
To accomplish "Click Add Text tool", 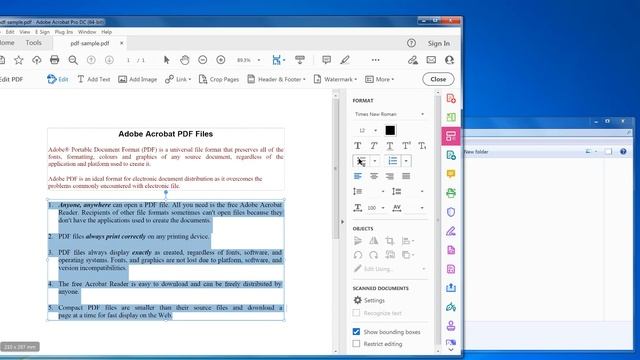I will click(93, 79).
